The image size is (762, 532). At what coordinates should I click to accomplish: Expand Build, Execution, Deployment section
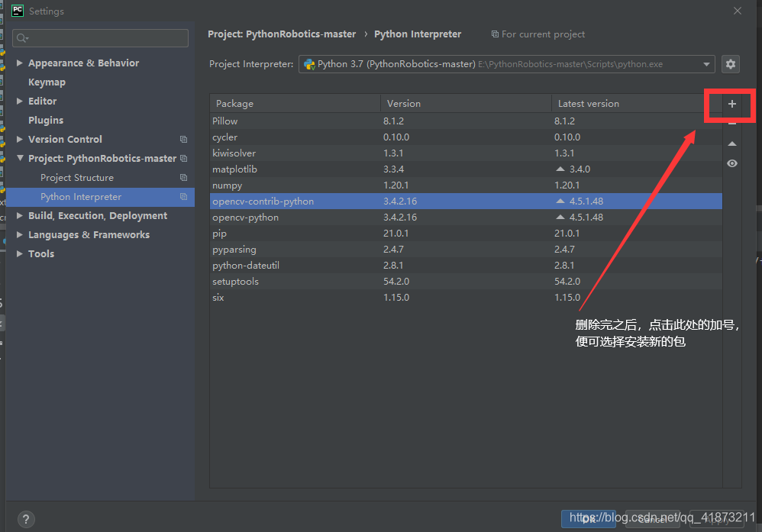tap(19, 215)
